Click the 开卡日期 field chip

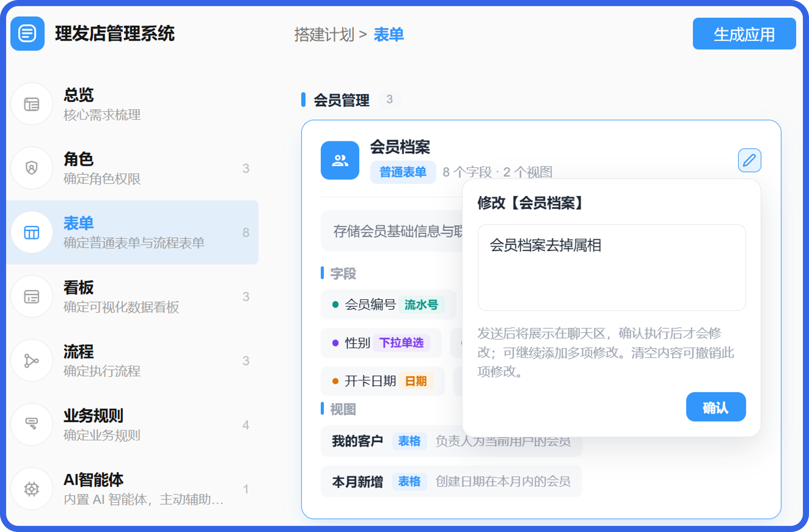click(383, 381)
